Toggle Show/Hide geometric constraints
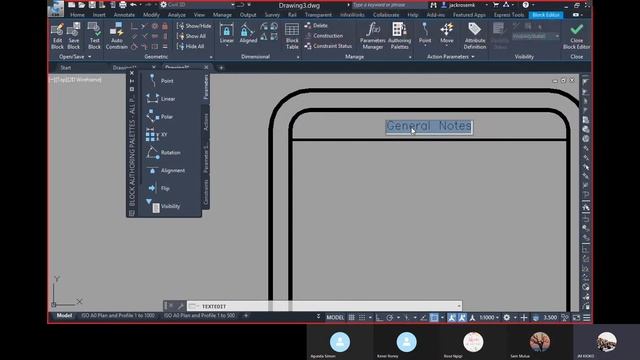 coord(194,26)
